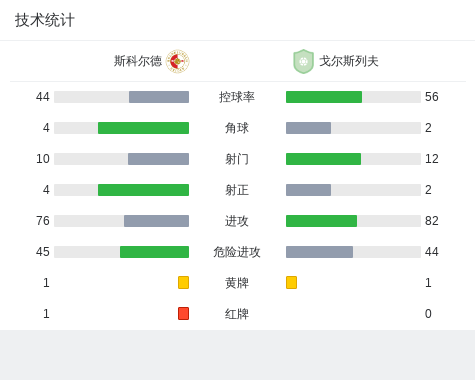475x380 pixels.
Task: Open the 斯科尔德 team name link
Action: pos(138,61)
